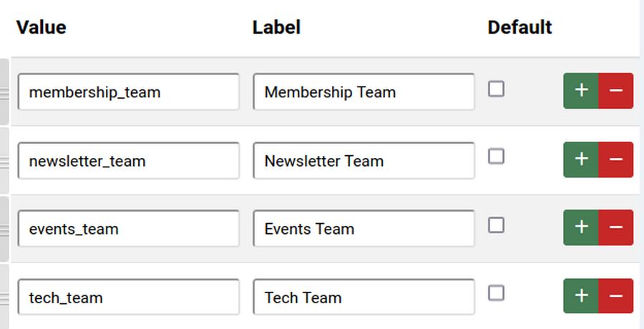This screenshot has height=329, width=644.
Task: Set Membership Team as default
Action: [x=496, y=89]
